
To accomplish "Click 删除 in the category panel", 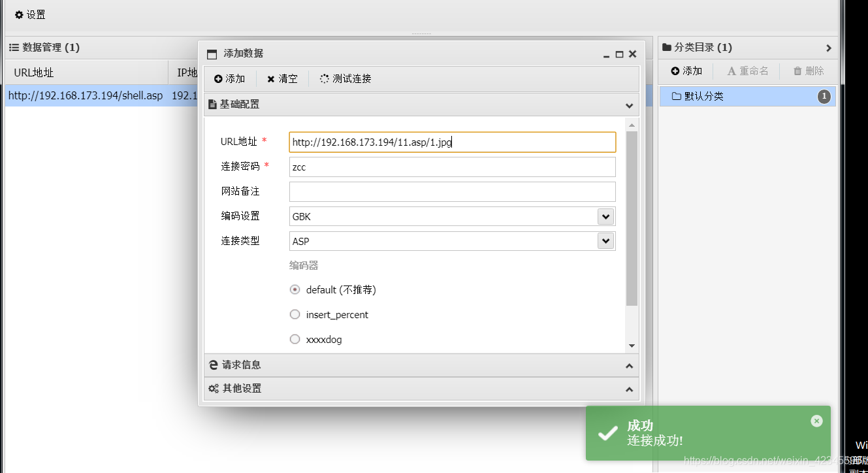I will click(809, 71).
